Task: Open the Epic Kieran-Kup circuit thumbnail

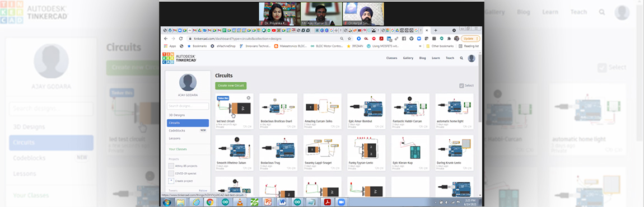Action: (x=410, y=148)
